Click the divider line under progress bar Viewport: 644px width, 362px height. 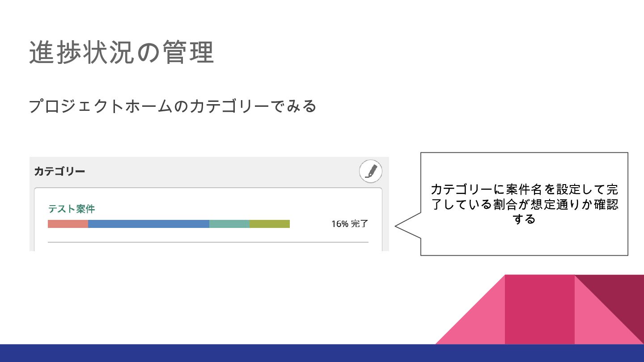coord(208,242)
